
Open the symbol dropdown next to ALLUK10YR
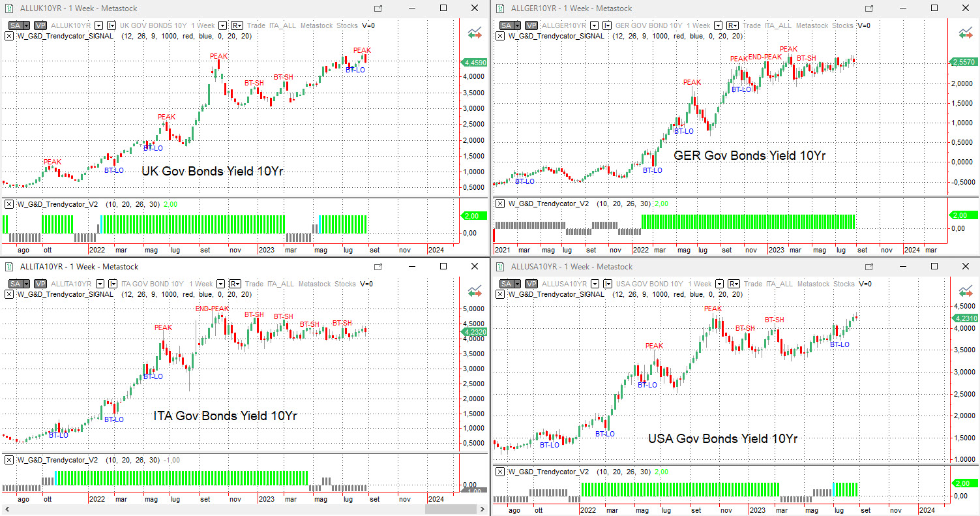100,25
